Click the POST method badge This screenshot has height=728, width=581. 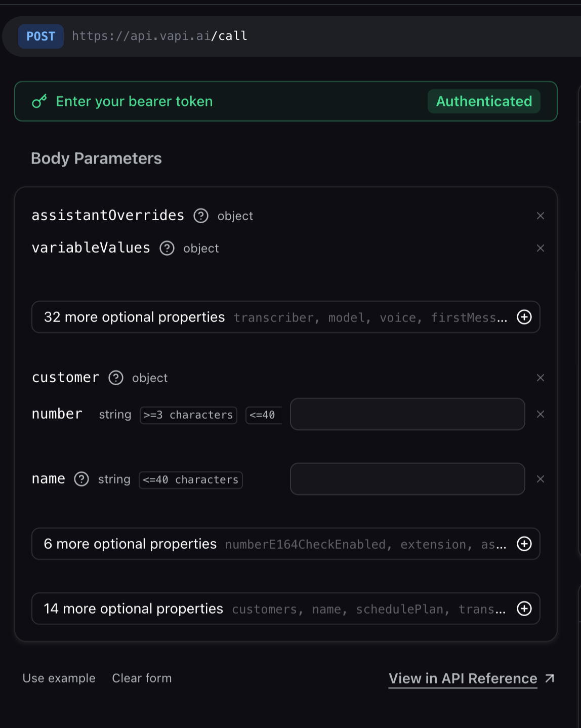(x=41, y=36)
